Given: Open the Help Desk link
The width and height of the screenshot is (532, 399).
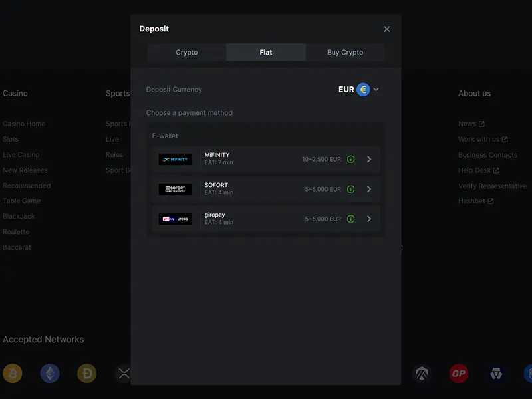Looking at the screenshot, I should click(x=478, y=170).
